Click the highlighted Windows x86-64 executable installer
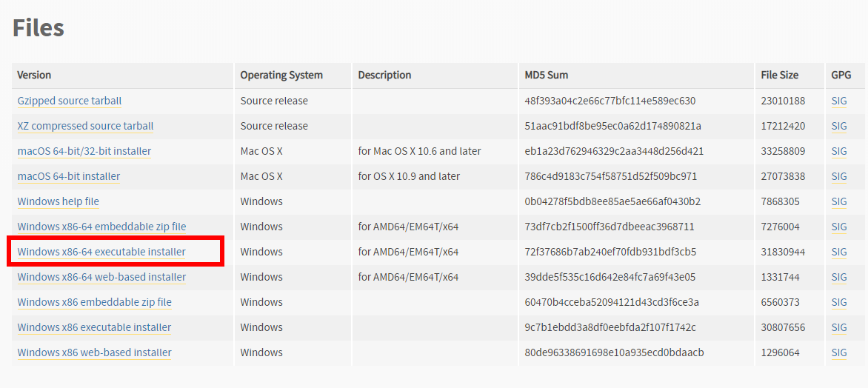Screen dimensions: 868x388 (x=101, y=252)
